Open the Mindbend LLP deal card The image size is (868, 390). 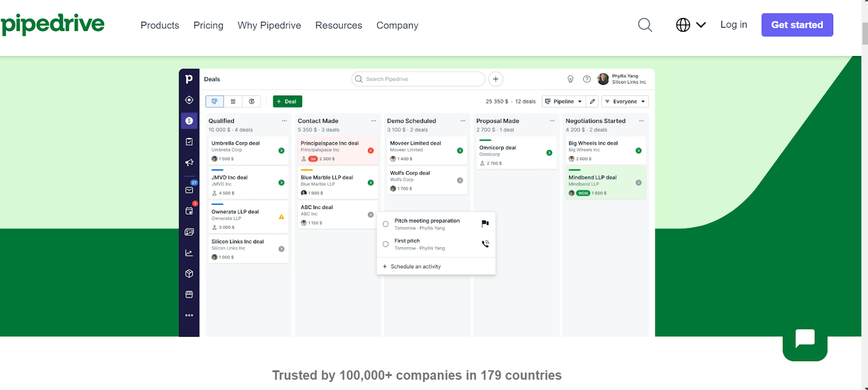coord(605,184)
